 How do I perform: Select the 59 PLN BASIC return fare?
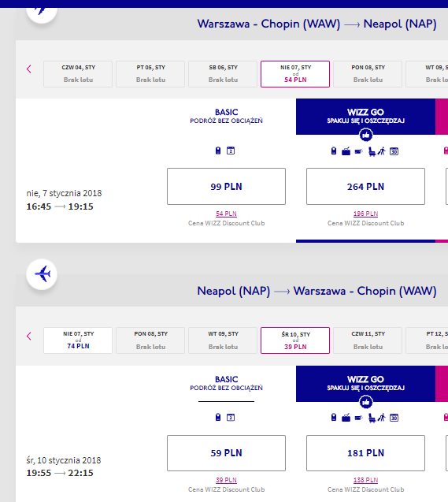227,453
